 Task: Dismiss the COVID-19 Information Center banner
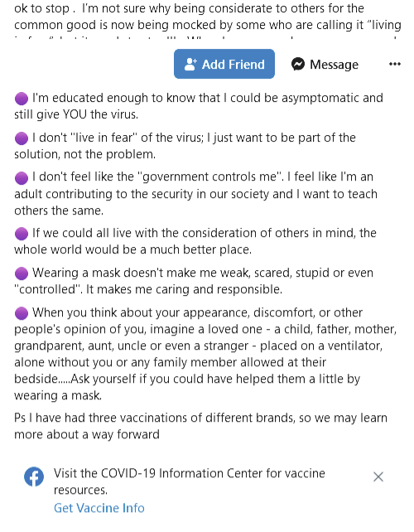(x=378, y=476)
